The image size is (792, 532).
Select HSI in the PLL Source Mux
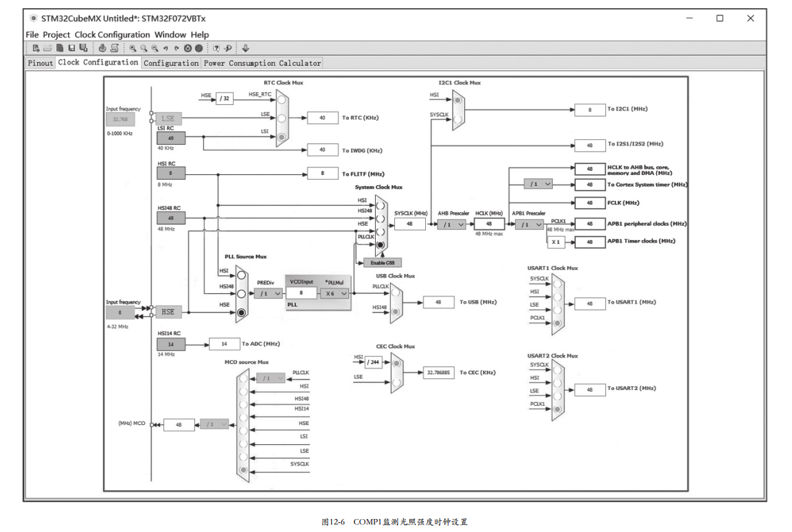241,275
